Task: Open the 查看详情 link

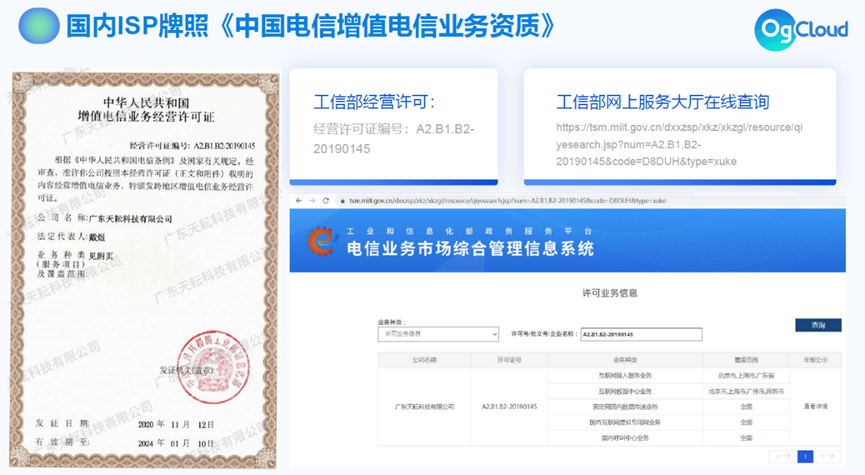Action: click(x=817, y=406)
